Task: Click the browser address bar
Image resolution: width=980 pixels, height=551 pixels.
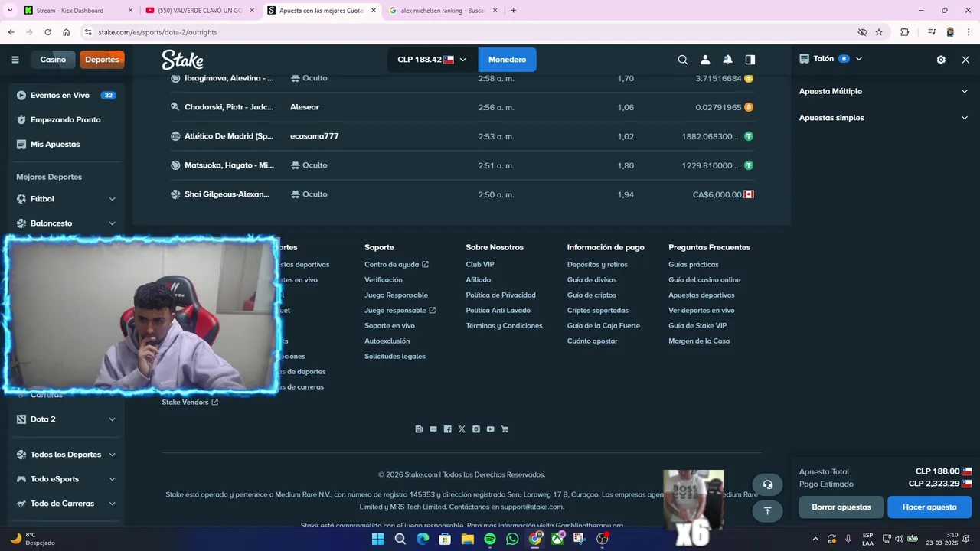Action: (467, 32)
